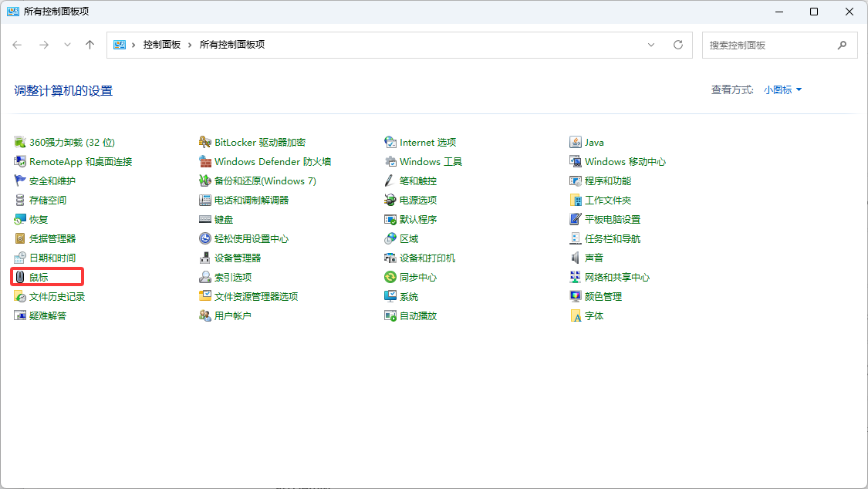Click the Java icon
This screenshot has height=489, width=868.
pyautogui.click(x=575, y=142)
